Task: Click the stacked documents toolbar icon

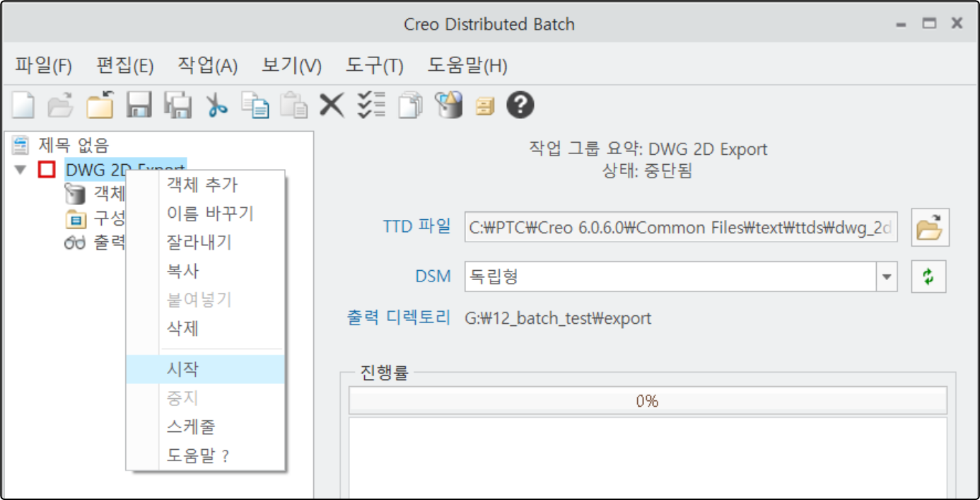Action: tap(410, 105)
